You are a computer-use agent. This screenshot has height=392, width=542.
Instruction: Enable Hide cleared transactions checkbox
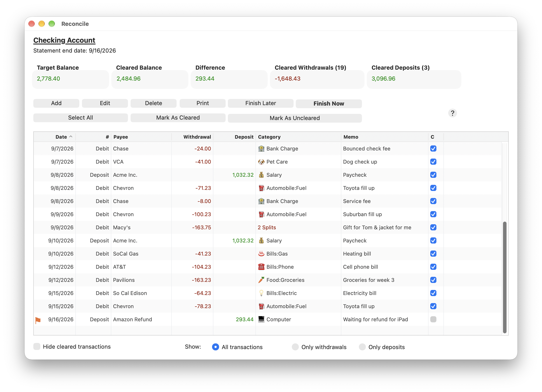click(x=37, y=347)
